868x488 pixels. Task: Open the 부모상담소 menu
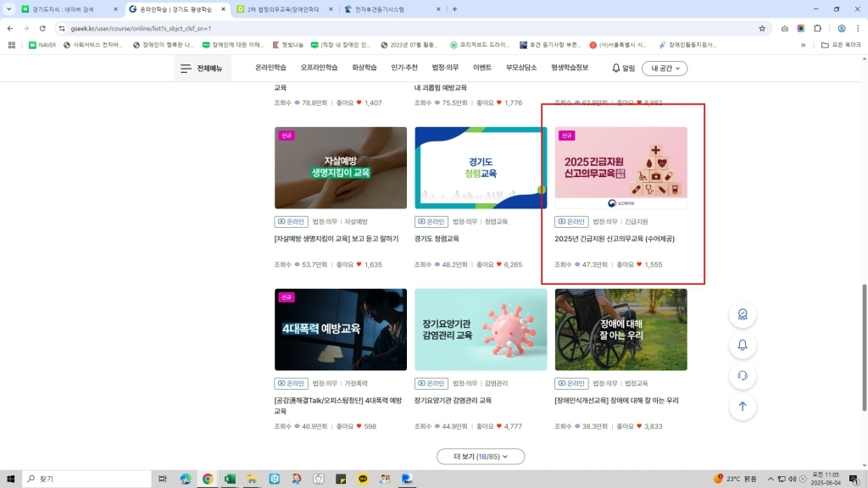point(521,68)
